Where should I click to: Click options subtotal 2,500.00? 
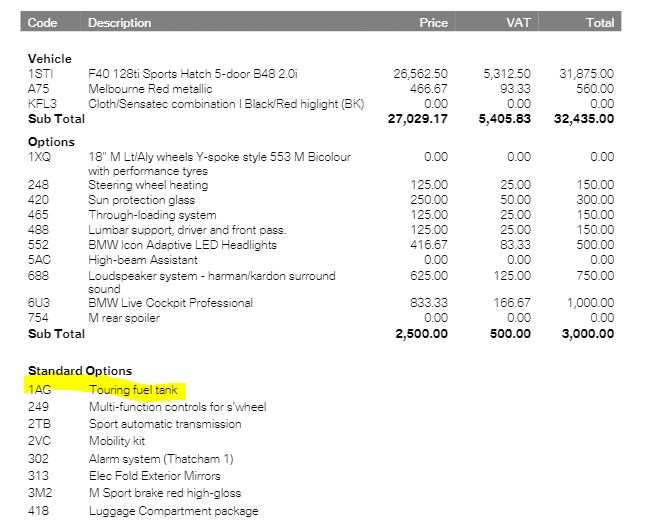(421, 334)
